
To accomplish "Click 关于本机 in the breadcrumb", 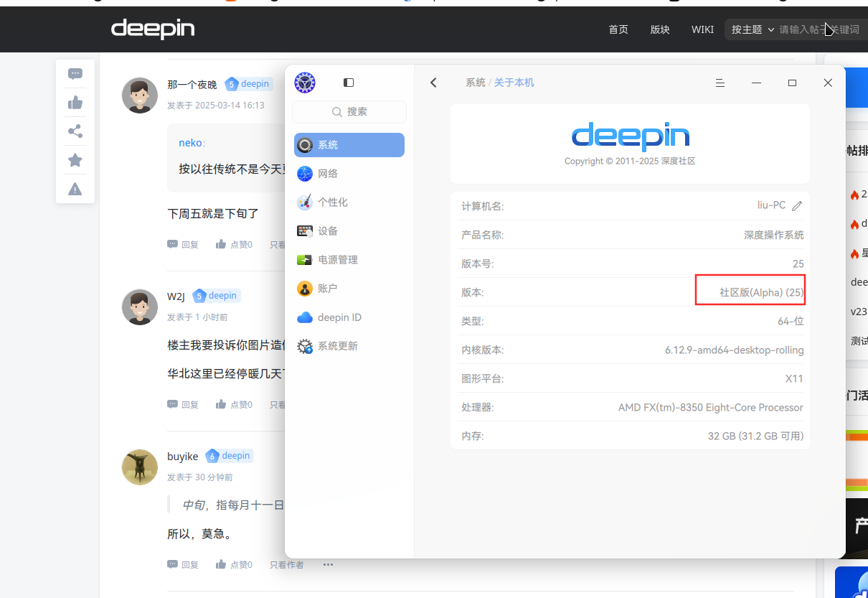I will point(514,83).
